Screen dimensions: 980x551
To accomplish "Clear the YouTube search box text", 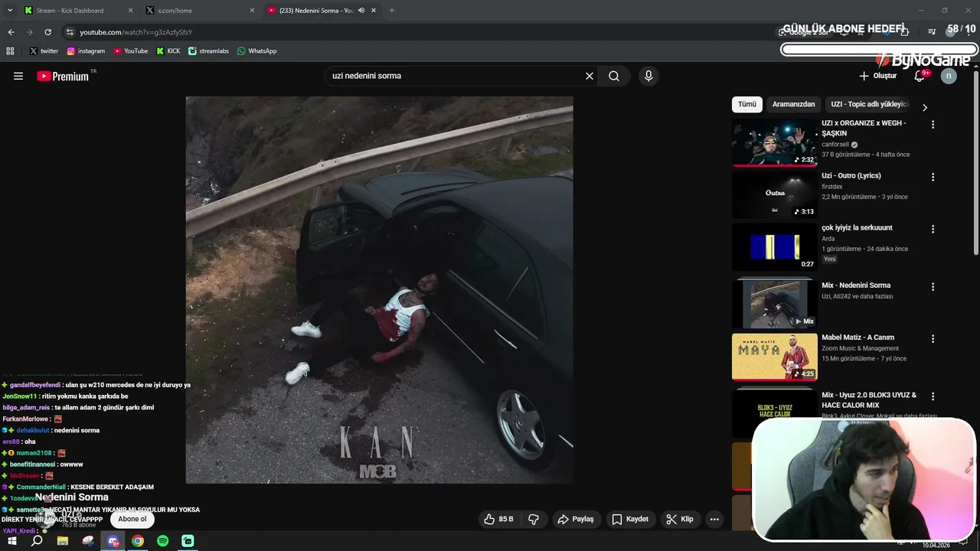I will point(590,76).
